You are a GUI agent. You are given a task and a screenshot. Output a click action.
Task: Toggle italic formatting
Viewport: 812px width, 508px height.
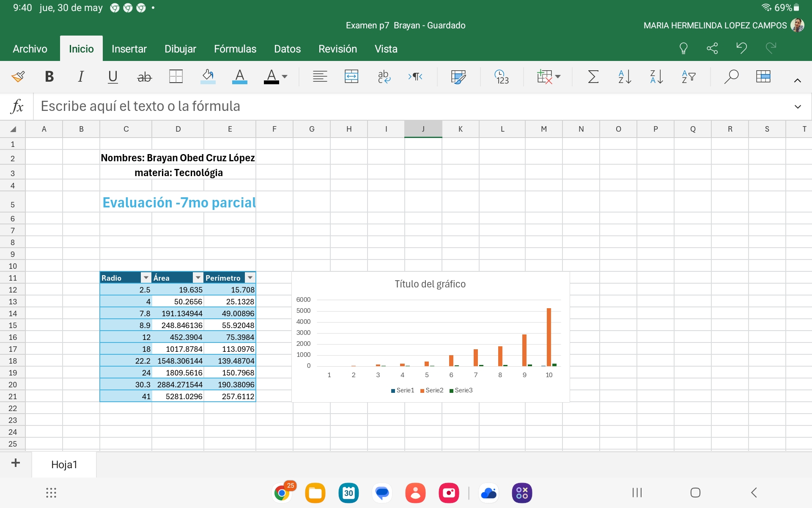pos(80,77)
